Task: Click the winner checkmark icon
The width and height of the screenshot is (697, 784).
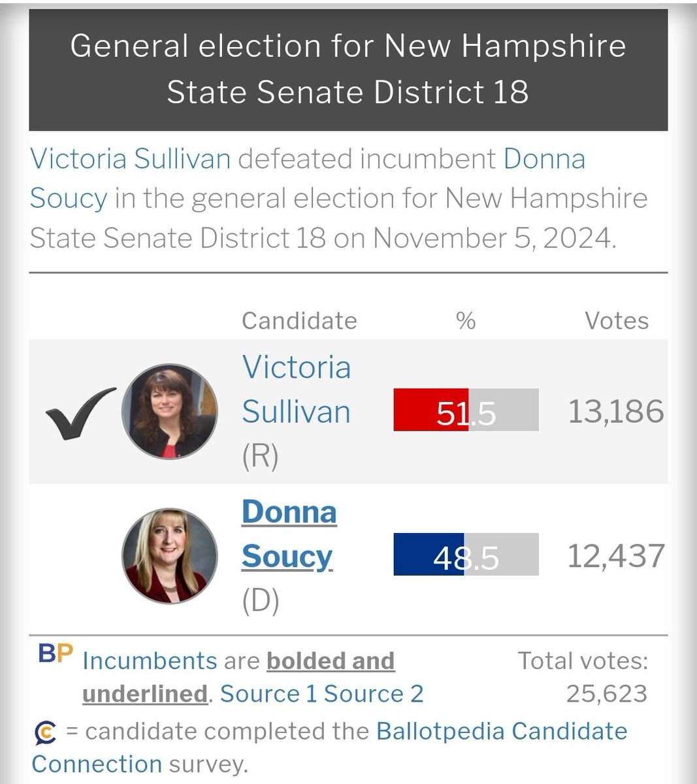Action: tap(79, 412)
